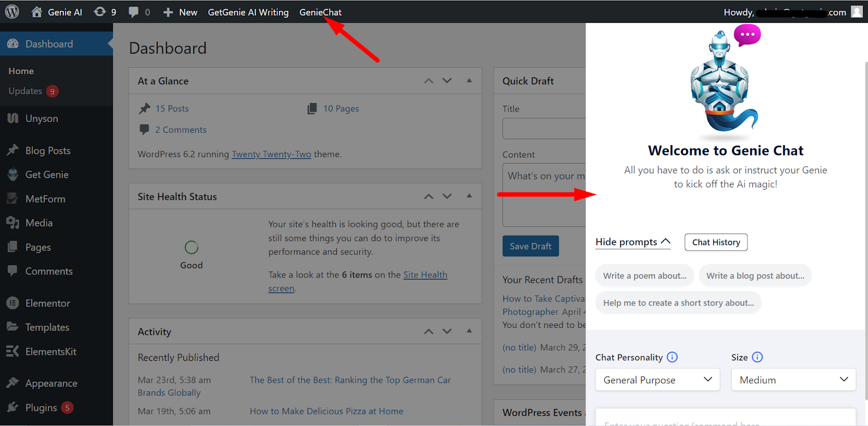
Task: Click the plus New icon
Action: 168,12
